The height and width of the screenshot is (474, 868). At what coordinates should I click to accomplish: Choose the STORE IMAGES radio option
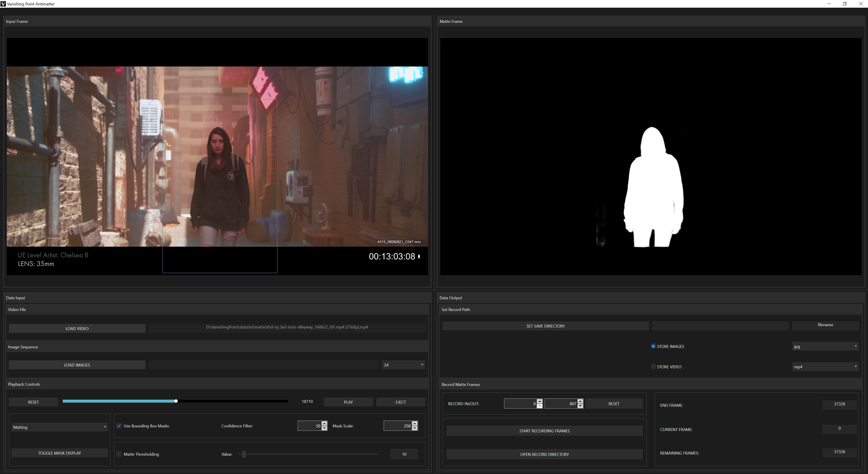click(653, 346)
